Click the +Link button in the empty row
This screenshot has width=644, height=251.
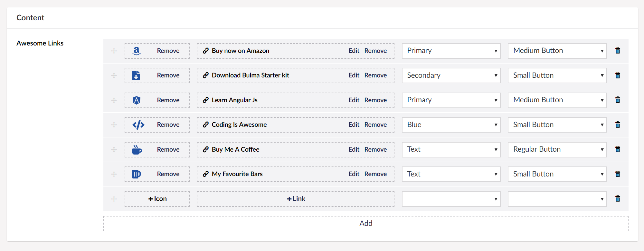click(296, 199)
